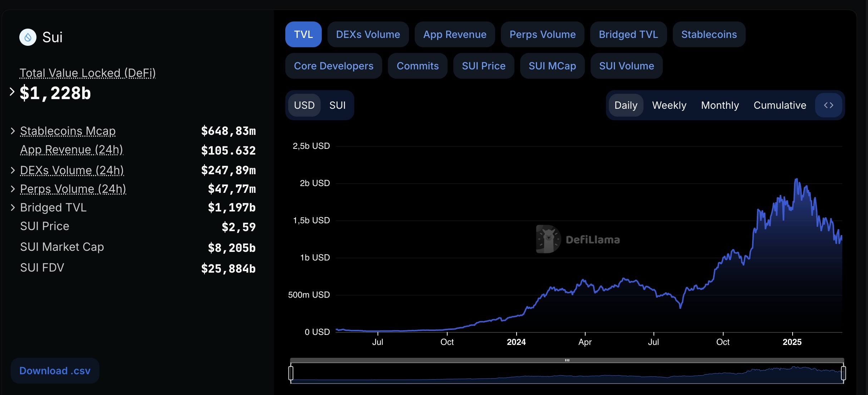This screenshot has width=868, height=395.
Task: Switch to Weekly interval
Action: (x=669, y=105)
